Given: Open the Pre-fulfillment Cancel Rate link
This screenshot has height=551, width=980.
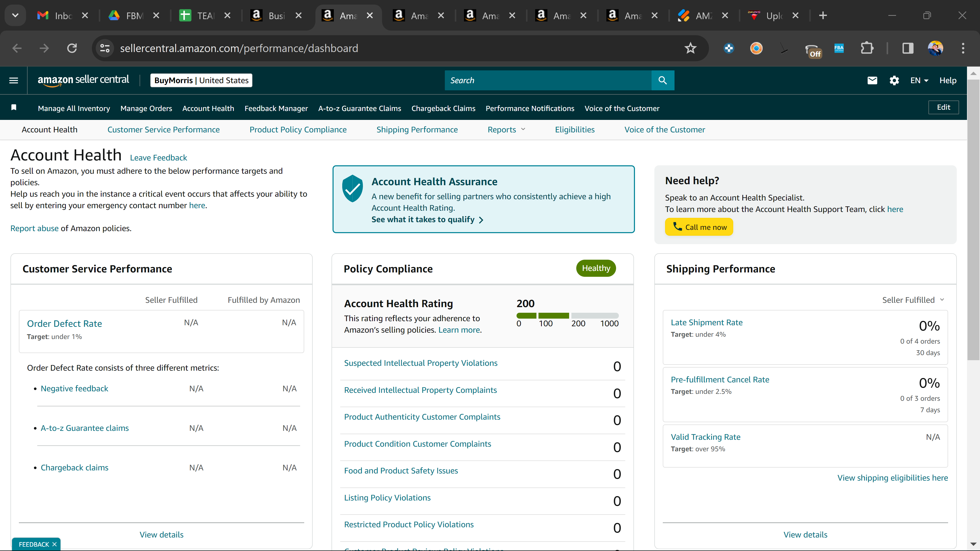Looking at the screenshot, I should (x=720, y=380).
